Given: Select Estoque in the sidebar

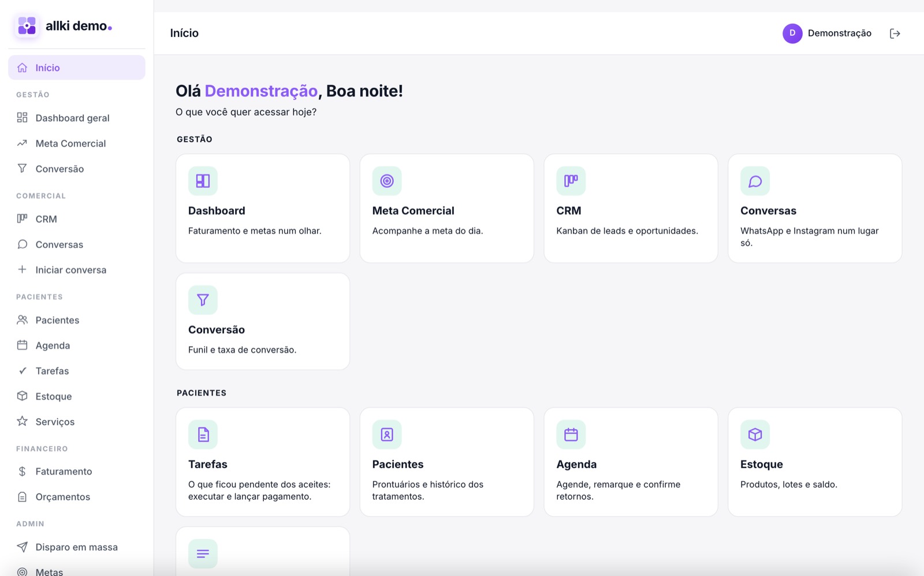Looking at the screenshot, I should pyautogui.click(x=77, y=396).
